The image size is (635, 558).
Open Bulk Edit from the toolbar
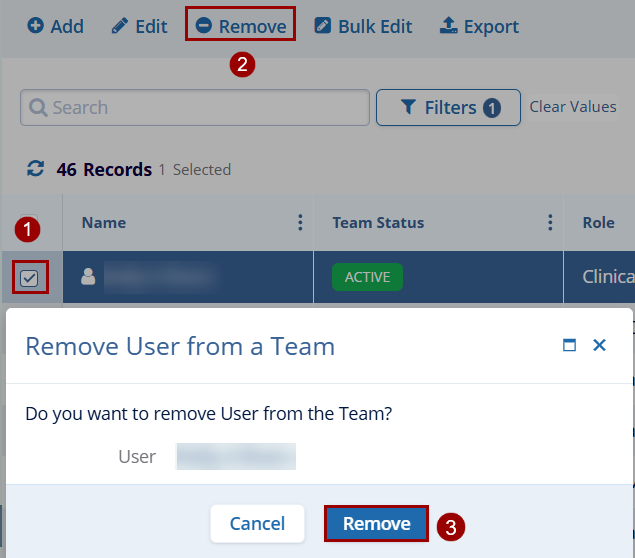(x=363, y=26)
